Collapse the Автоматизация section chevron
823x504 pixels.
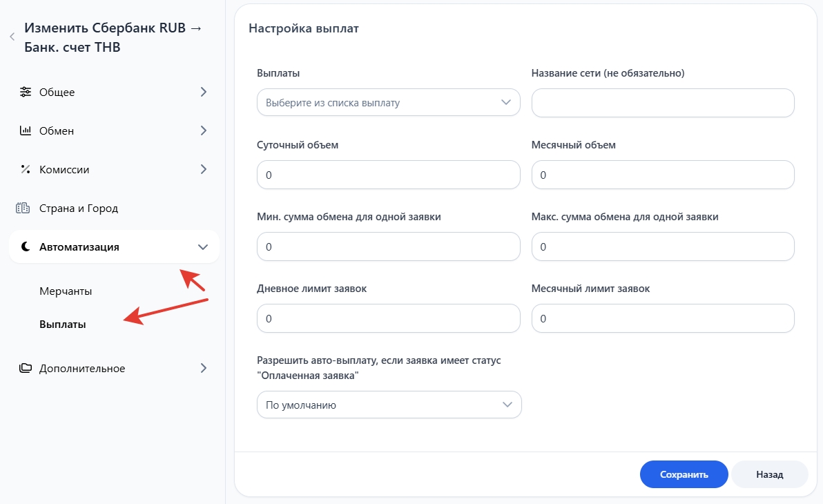[203, 246]
